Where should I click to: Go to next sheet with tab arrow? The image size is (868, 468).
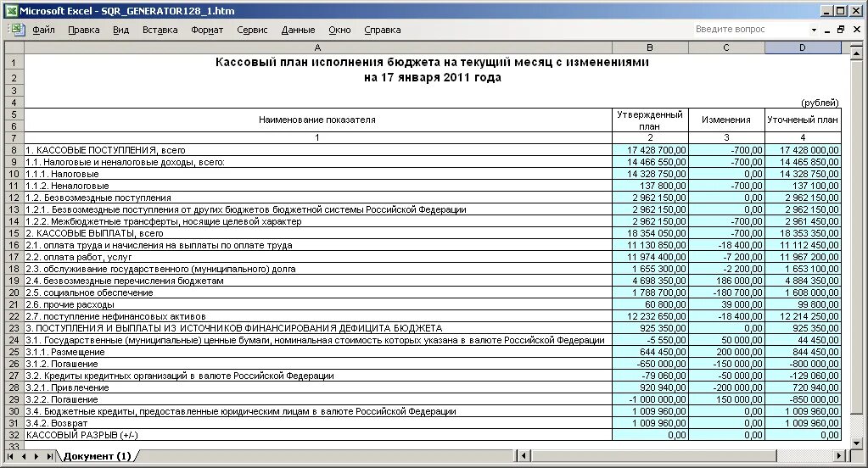pos(36,456)
